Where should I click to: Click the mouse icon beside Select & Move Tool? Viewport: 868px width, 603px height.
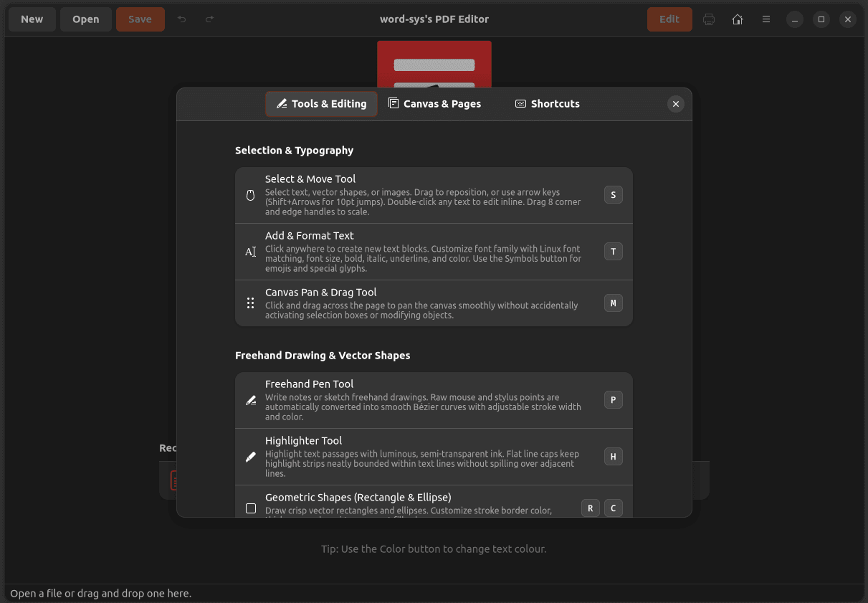coord(250,195)
